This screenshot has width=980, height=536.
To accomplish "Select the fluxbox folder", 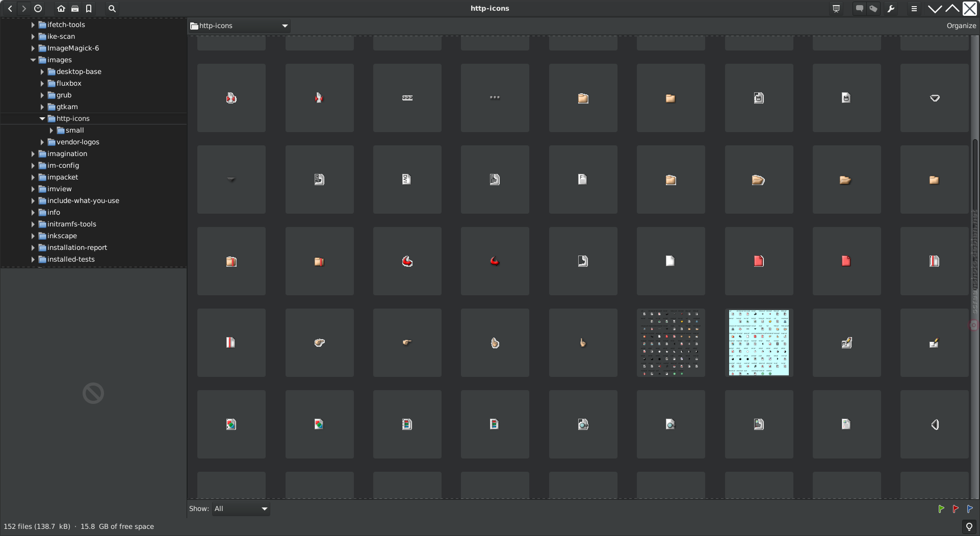I will [68, 83].
